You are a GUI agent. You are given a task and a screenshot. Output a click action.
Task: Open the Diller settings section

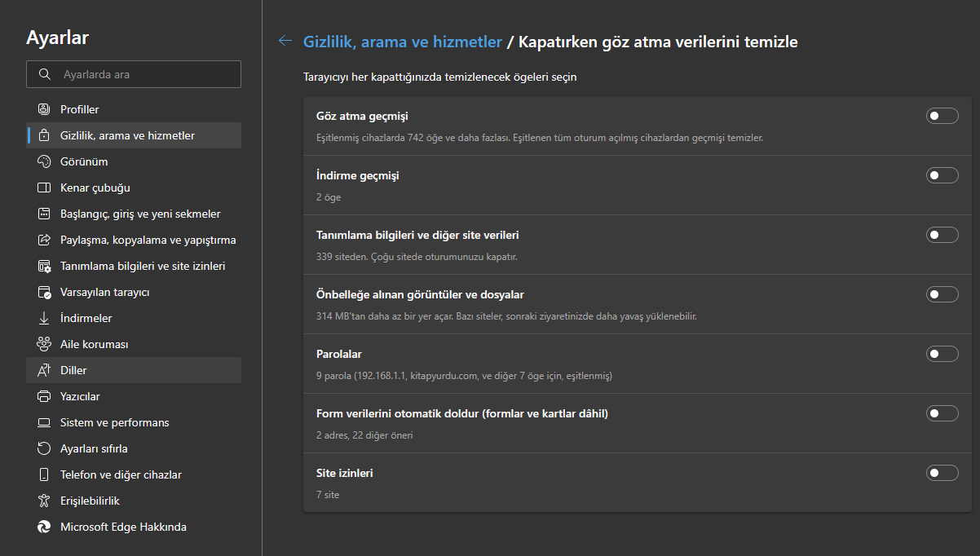tap(73, 370)
